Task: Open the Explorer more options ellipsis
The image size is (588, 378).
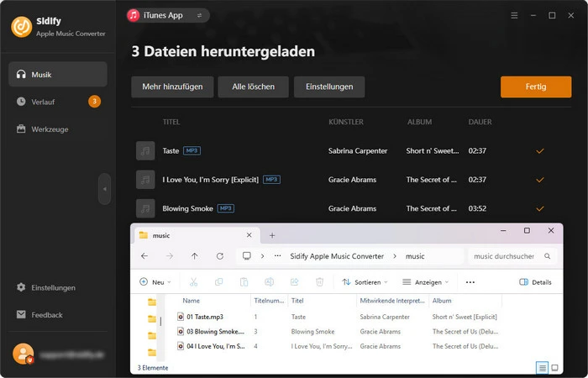Action: click(x=470, y=282)
